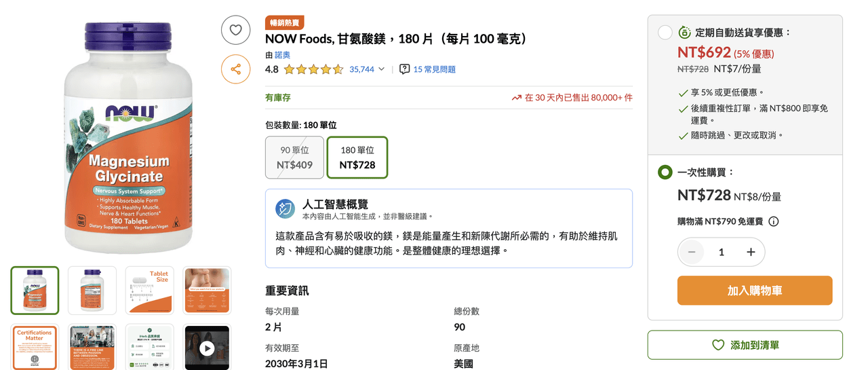Decrease quantity with the minus icon
This screenshot has height=370, width=868.
point(692,252)
